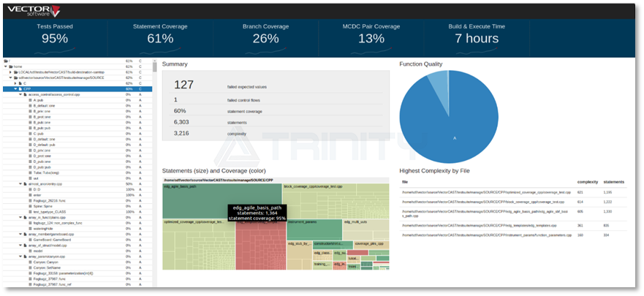Select the MCDC Pair Coverage tile
The height and width of the screenshot is (296, 644).
coord(371,35)
